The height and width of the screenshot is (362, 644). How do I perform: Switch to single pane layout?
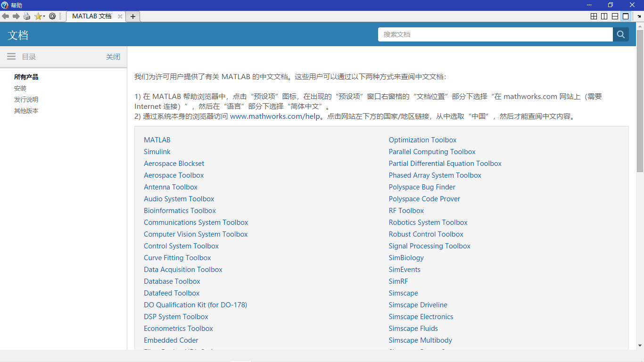click(x=625, y=16)
